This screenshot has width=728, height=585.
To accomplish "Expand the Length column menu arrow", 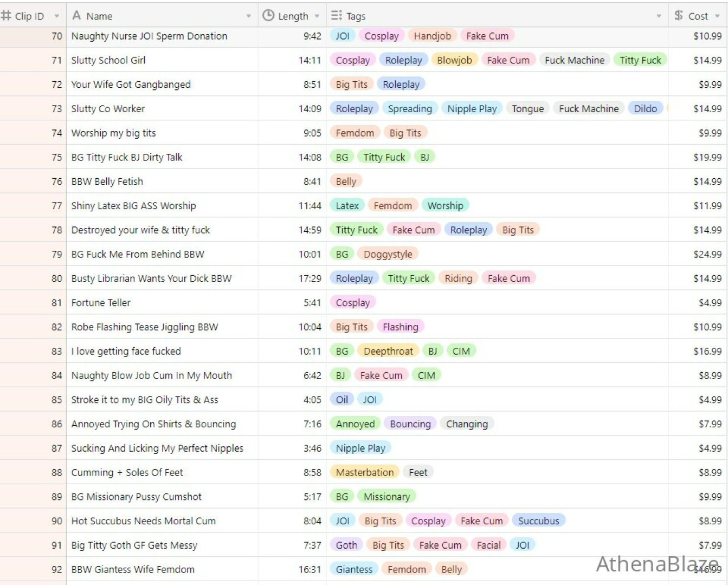I will tap(317, 16).
